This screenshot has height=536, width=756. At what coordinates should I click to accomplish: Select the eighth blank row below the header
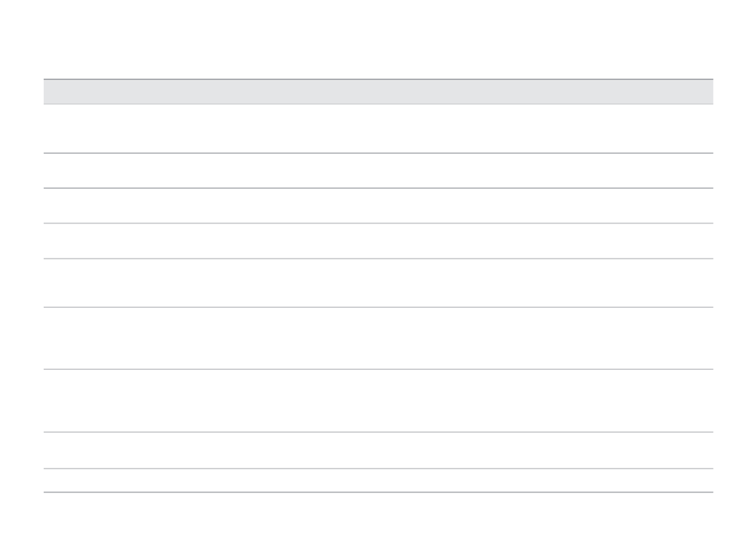click(x=378, y=450)
